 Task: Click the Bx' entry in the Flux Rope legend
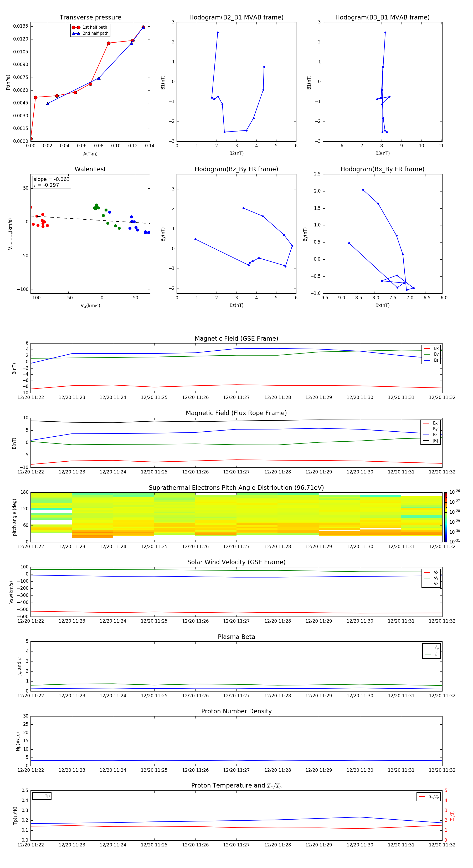[431, 423]
